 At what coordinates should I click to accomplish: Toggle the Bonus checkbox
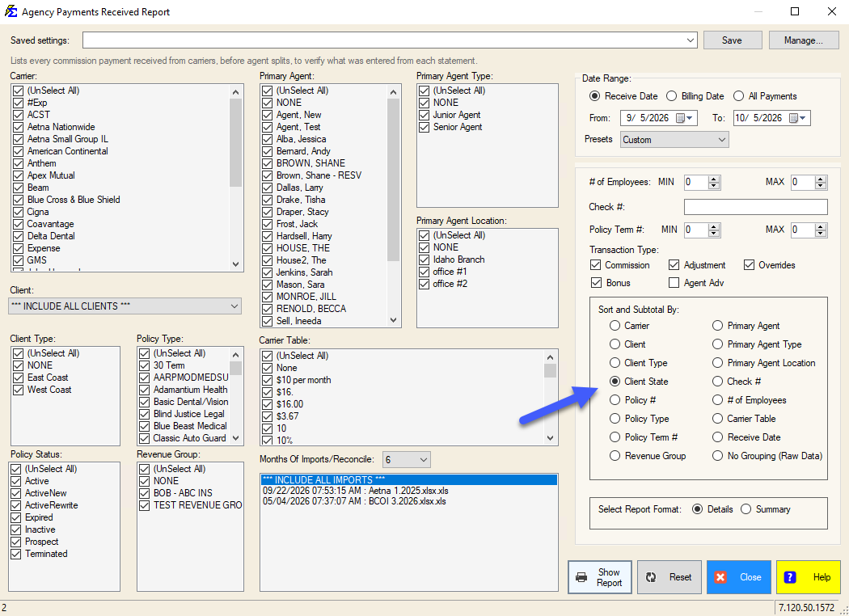(x=610, y=283)
